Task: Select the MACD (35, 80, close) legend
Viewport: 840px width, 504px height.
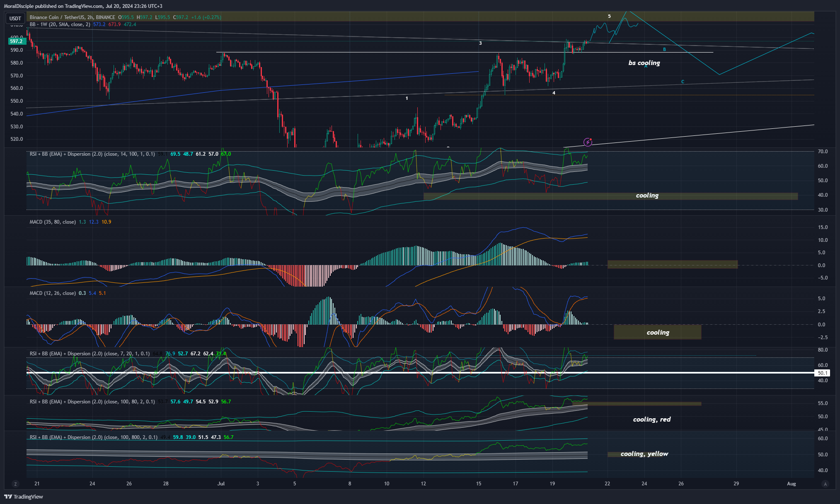Action: [53, 222]
